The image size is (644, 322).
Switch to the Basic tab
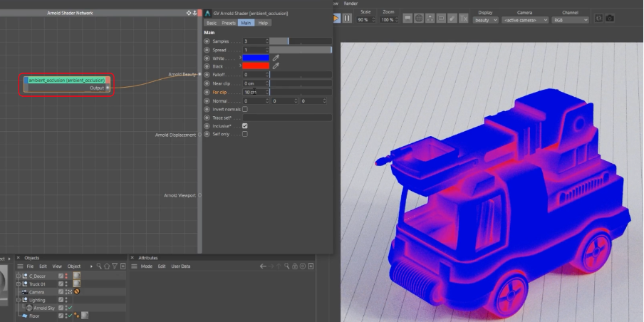click(x=212, y=23)
